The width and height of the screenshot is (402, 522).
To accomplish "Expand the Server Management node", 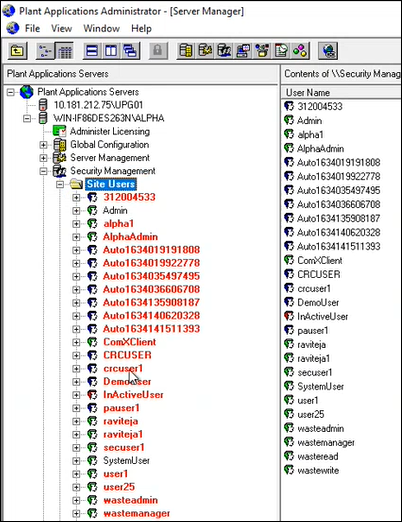I will pyautogui.click(x=43, y=158).
